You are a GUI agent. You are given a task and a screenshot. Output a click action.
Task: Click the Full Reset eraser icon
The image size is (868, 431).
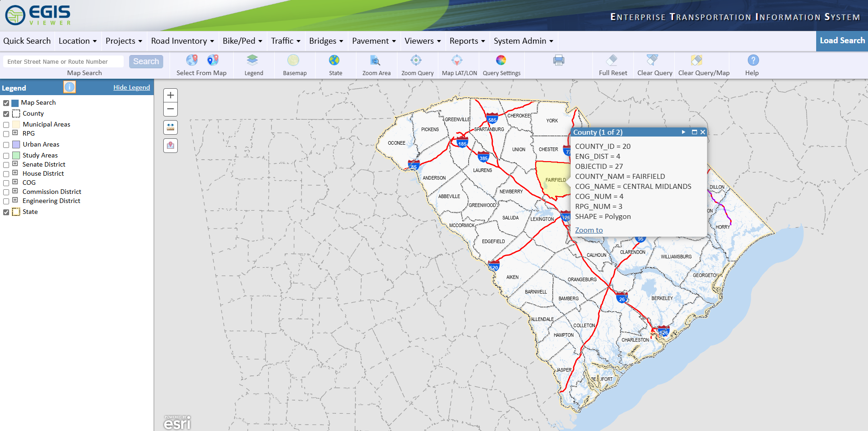612,61
